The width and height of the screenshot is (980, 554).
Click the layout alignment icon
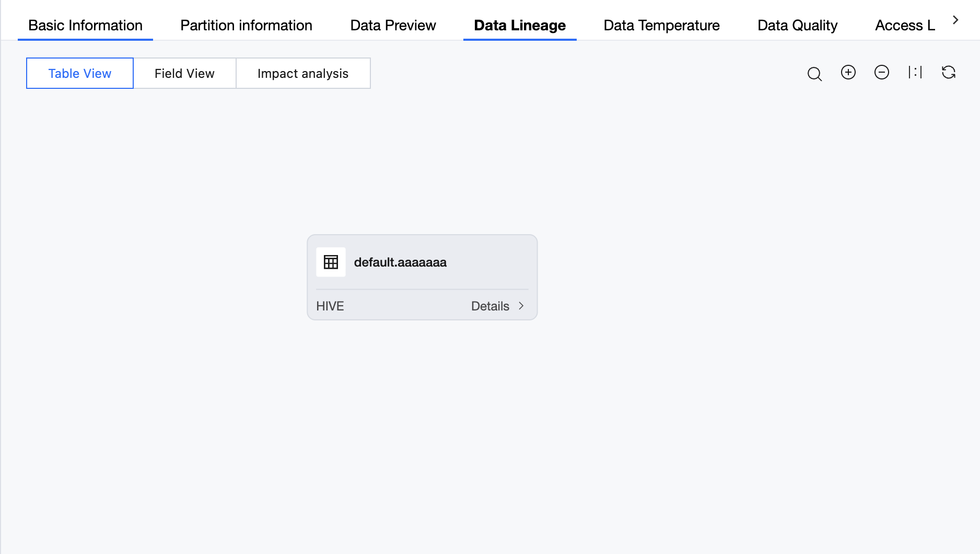tap(915, 72)
